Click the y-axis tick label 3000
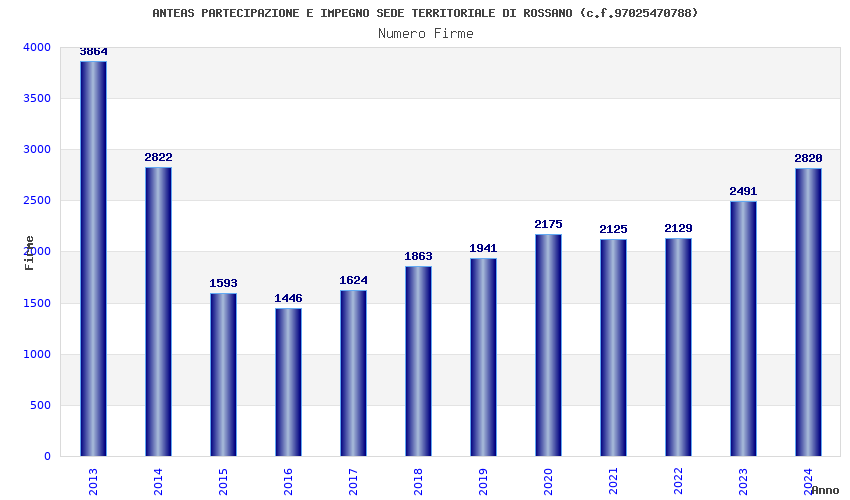The width and height of the screenshot is (850, 500). [x=37, y=150]
